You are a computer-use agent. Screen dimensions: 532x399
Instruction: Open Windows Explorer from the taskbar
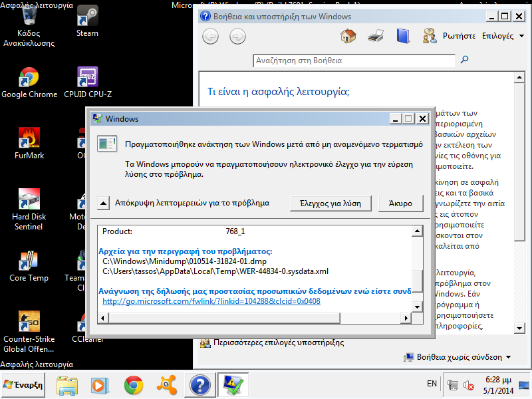pos(67,385)
